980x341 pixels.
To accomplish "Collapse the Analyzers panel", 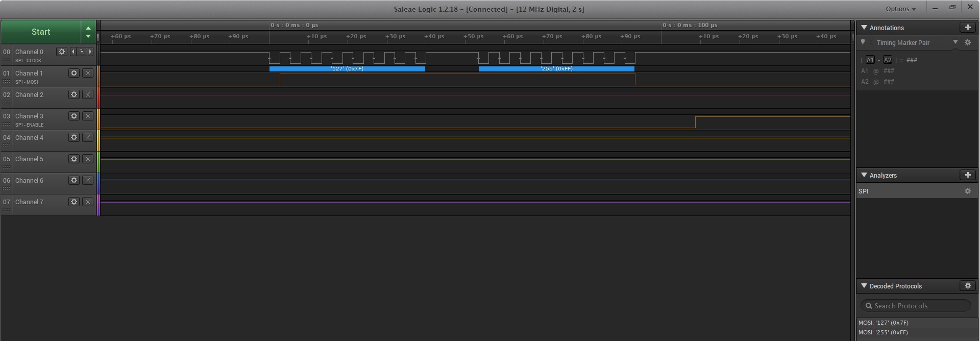I will (864, 175).
